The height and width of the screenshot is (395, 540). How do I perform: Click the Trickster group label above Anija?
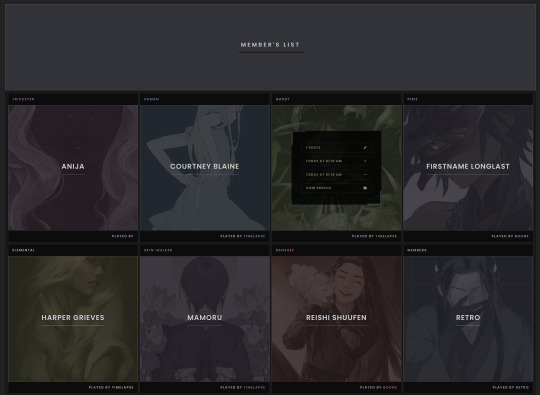point(23,99)
